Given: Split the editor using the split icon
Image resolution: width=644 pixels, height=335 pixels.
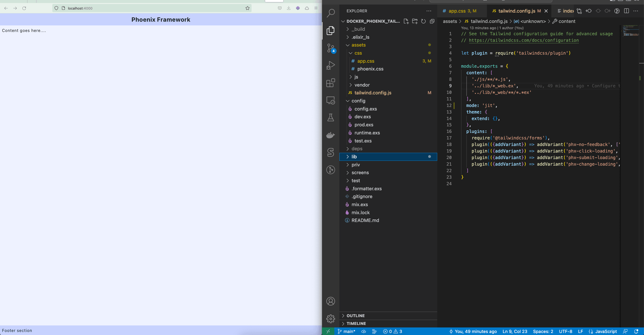Looking at the screenshot, I should [626, 11].
